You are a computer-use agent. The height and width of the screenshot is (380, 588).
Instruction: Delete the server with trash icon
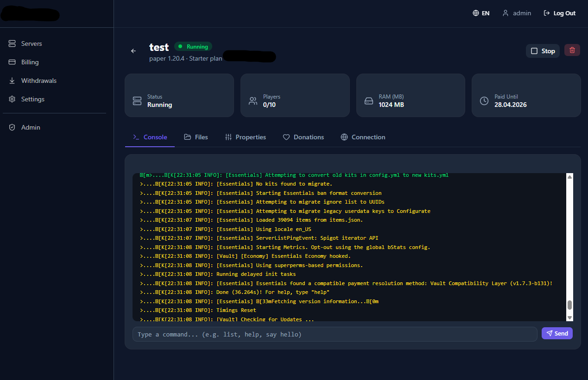click(572, 50)
